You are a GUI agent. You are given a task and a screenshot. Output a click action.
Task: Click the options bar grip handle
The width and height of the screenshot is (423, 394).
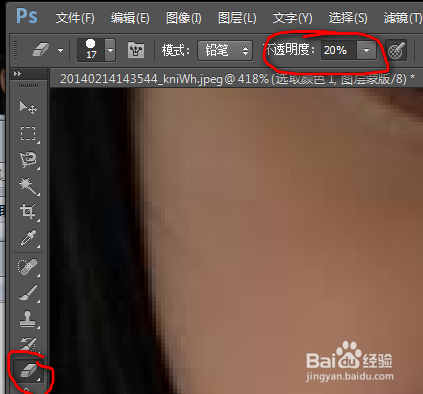tap(15, 50)
